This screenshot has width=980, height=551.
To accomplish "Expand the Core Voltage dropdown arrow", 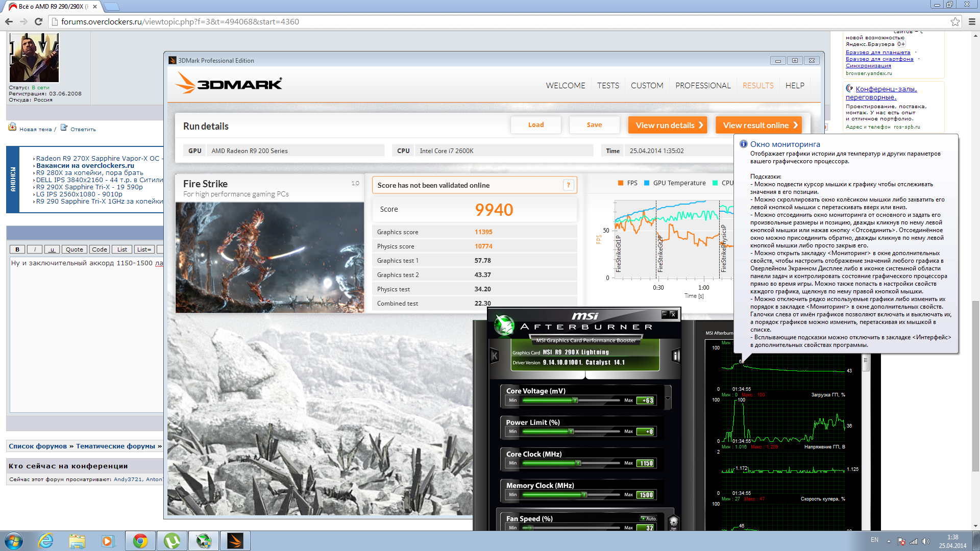I will click(x=668, y=398).
